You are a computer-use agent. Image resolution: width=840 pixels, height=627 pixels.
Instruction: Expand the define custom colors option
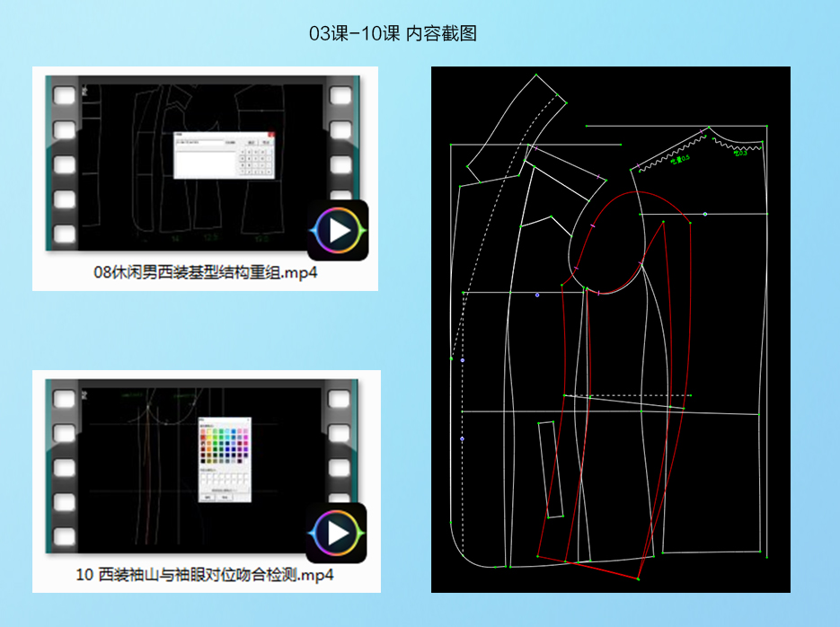point(225,490)
